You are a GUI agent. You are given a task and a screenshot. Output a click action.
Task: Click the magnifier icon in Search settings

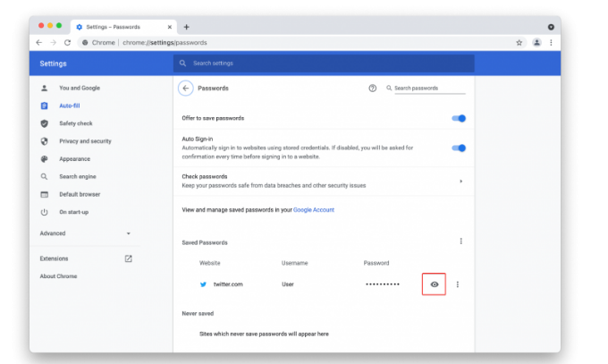click(182, 63)
